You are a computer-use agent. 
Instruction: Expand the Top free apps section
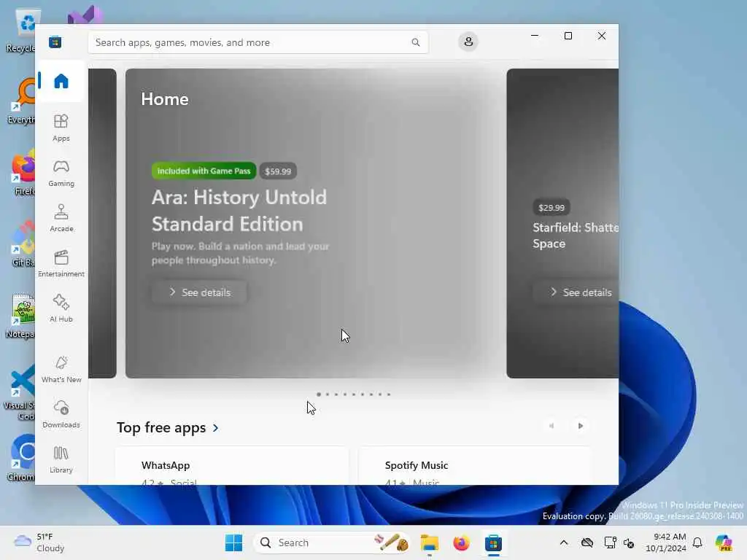click(168, 427)
